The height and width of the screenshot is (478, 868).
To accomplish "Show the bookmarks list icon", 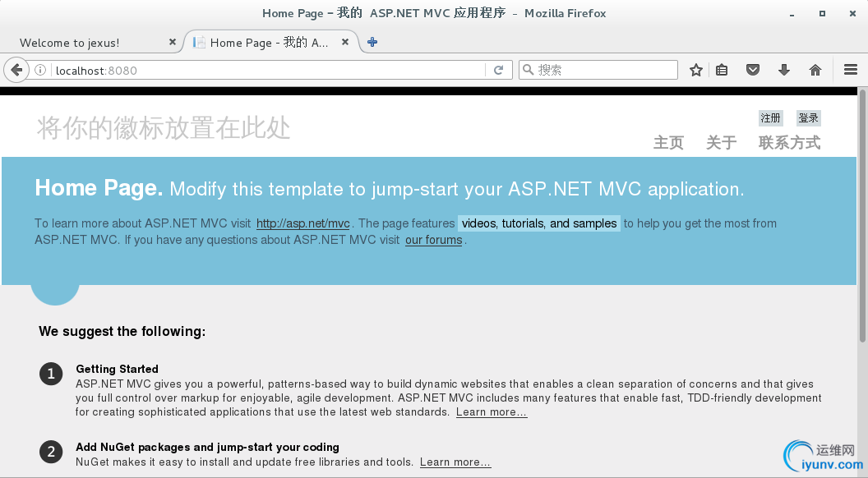I will [x=722, y=71].
